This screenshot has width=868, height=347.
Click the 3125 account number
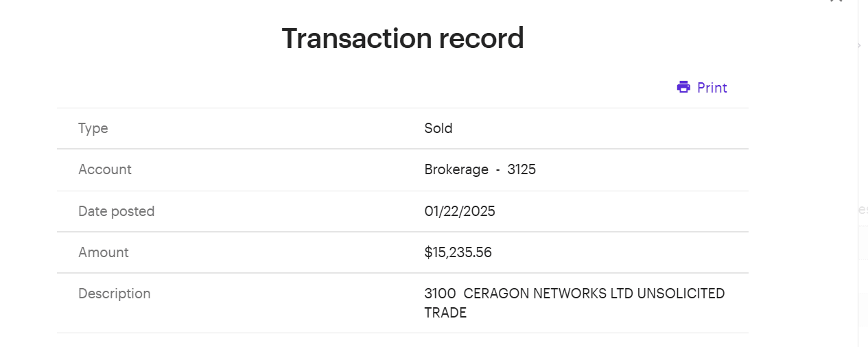point(521,169)
